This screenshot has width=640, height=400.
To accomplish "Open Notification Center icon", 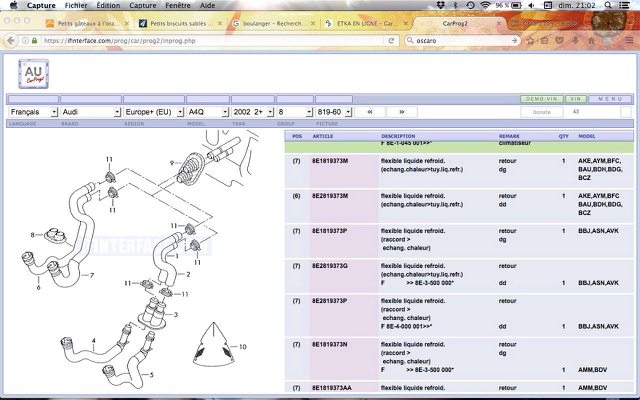I will point(624,5).
